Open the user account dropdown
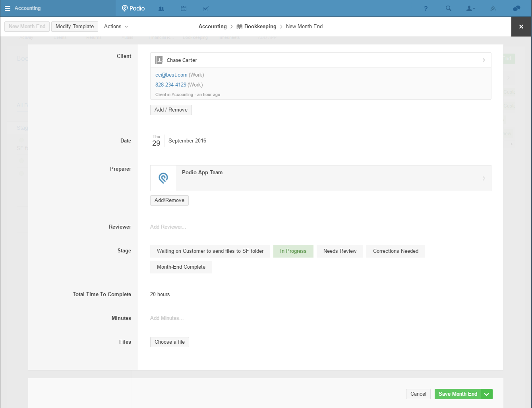This screenshot has height=408, width=532. click(x=470, y=8)
